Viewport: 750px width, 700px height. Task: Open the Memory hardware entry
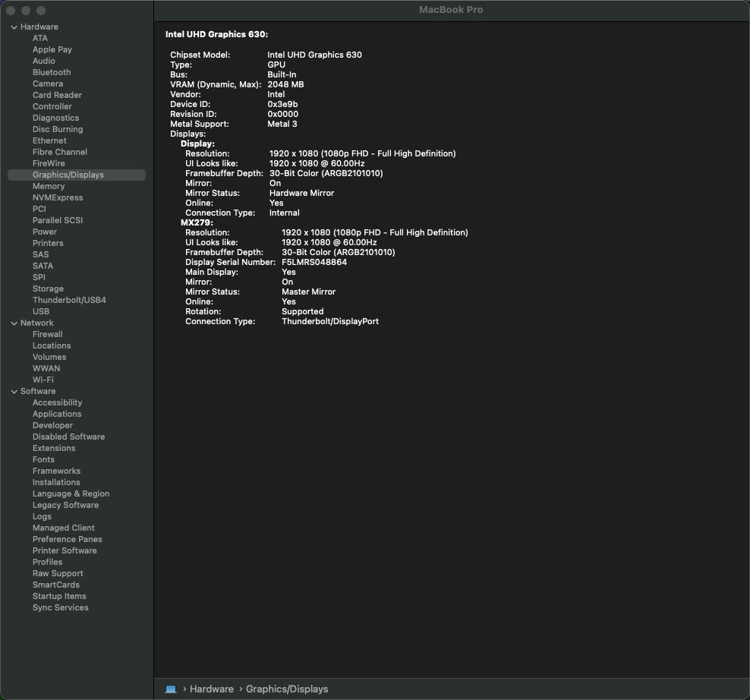point(49,186)
